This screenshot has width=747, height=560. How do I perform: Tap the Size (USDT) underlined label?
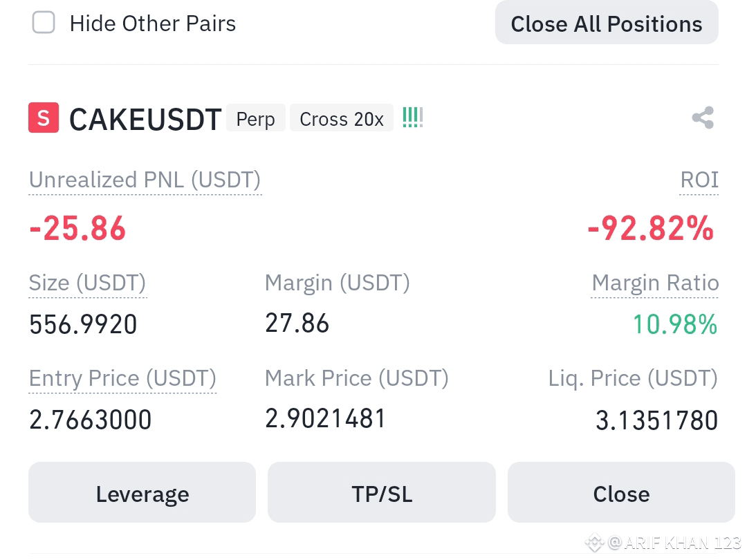pyautogui.click(x=88, y=283)
